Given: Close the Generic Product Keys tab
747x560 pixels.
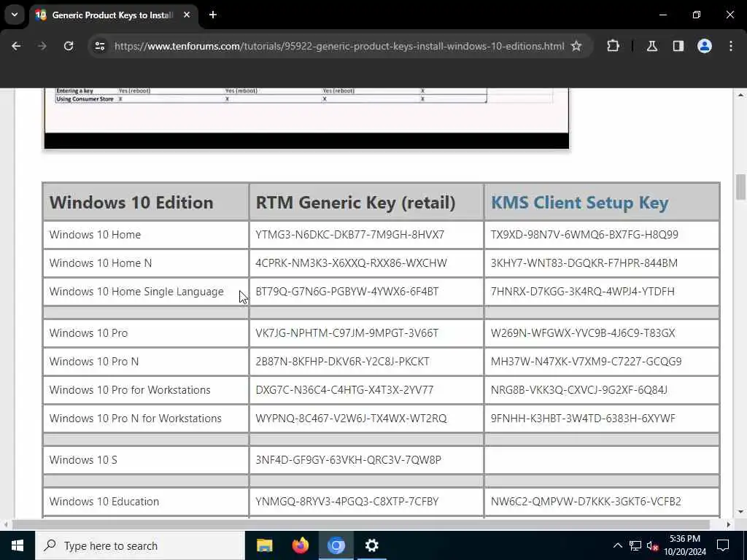Looking at the screenshot, I should point(187,15).
